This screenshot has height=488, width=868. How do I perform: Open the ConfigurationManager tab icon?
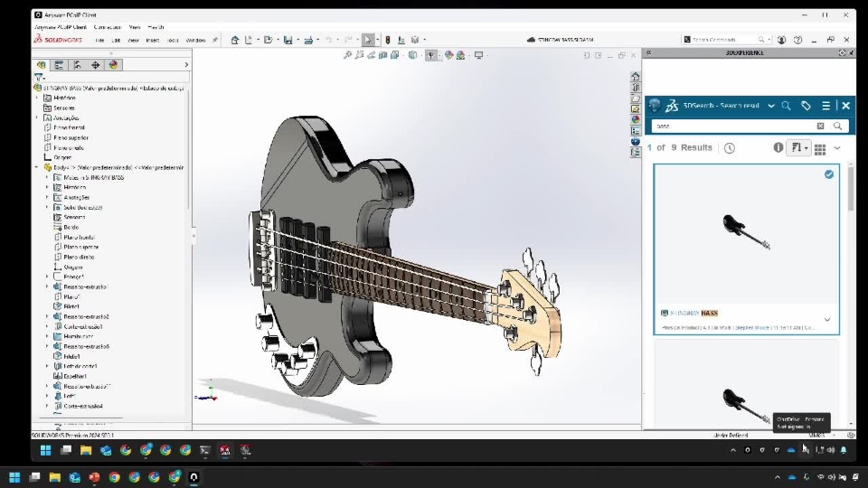point(77,65)
